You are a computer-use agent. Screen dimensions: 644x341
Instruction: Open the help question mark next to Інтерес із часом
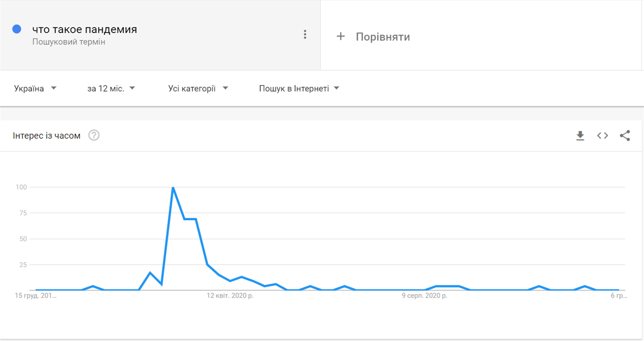pyautogui.click(x=94, y=136)
